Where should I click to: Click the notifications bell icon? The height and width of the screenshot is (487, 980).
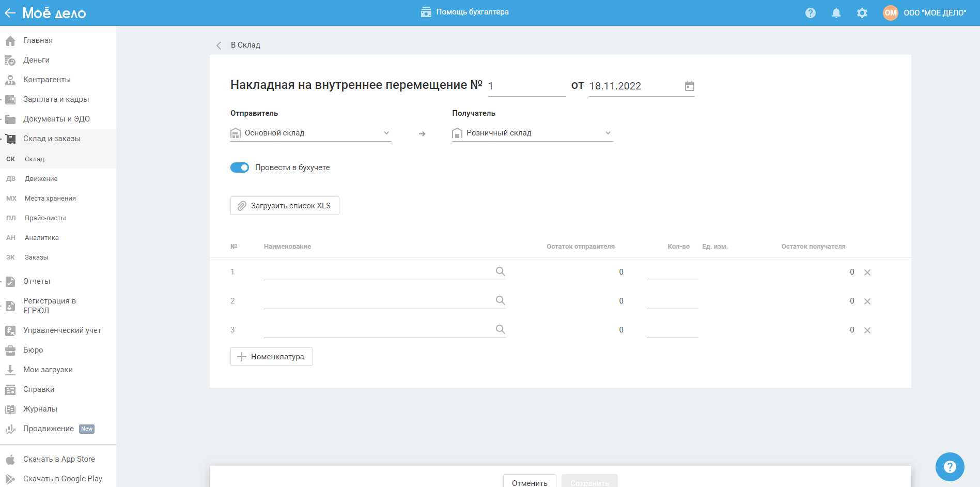(x=836, y=13)
